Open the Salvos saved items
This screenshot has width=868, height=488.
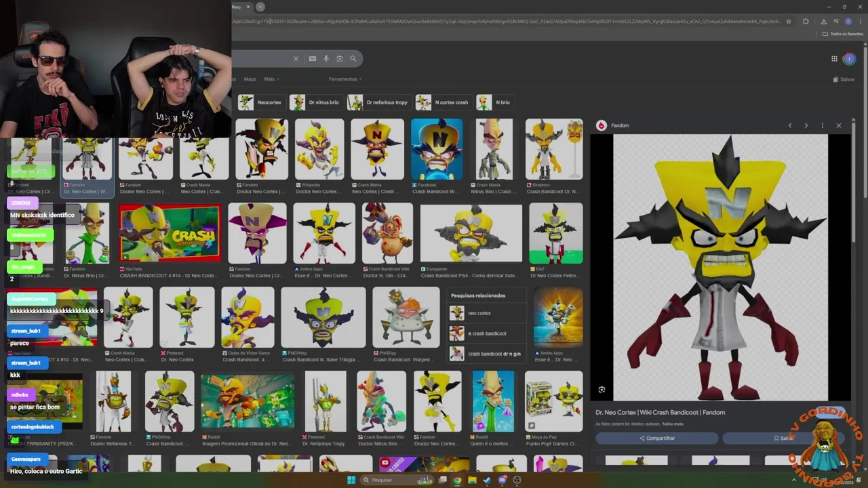(x=844, y=79)
